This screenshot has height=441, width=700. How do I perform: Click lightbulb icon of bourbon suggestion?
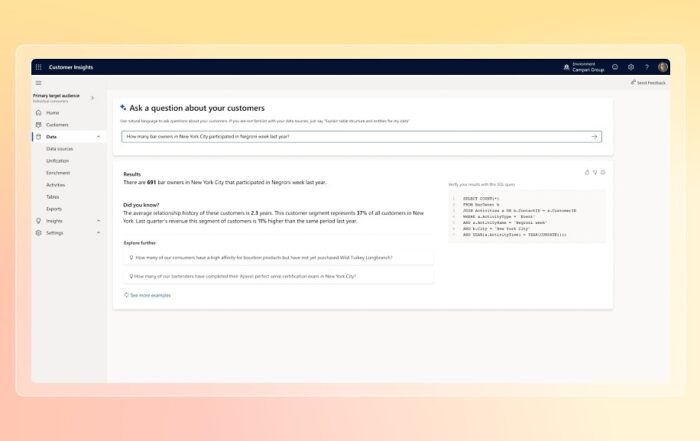pyautogui.click(x=131, y=258)
